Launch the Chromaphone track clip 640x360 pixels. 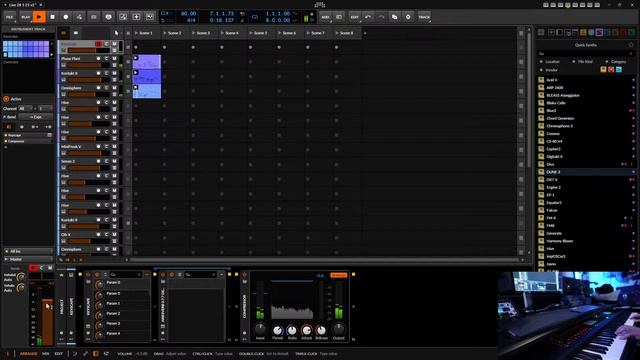[136, 87]
